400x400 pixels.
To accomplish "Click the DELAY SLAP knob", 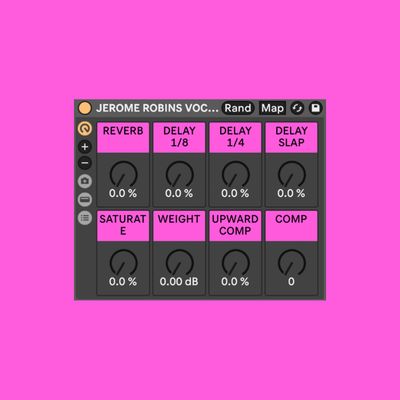I will pos(292,175).
